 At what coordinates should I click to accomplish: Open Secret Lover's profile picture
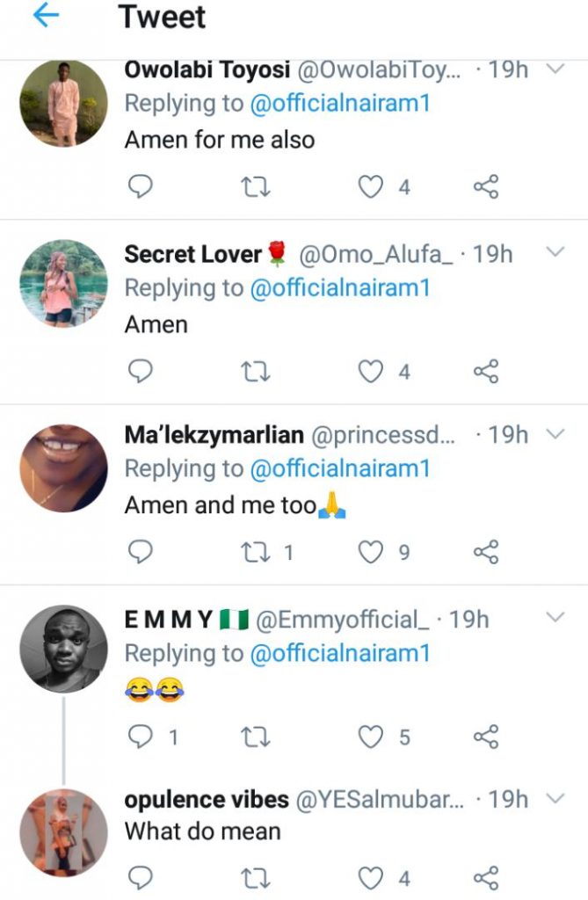pyautogui.click(x=63, y=284)
